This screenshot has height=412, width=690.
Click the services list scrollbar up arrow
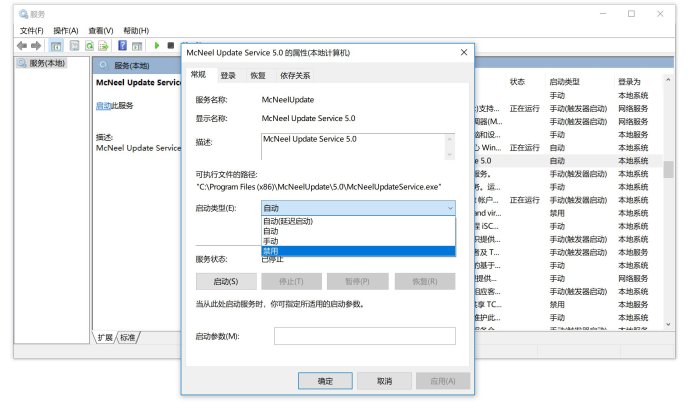(x=668, y=80)
